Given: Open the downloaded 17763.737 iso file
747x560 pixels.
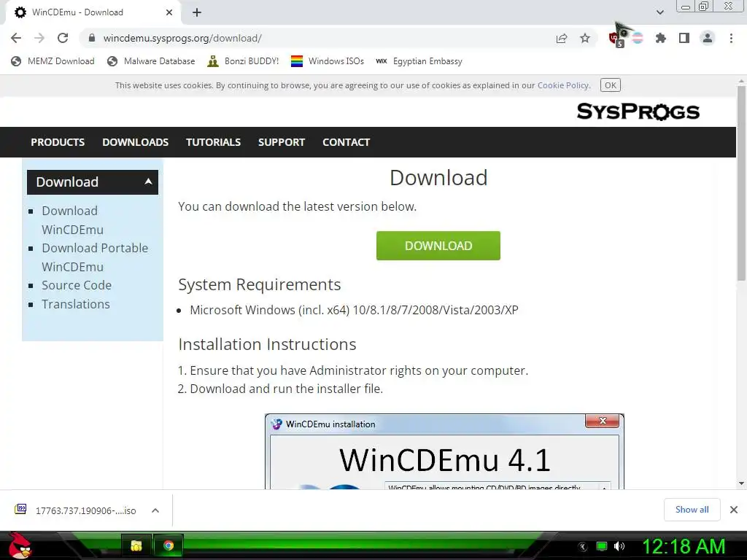Looking at the screenshot, I should point(76,510).
